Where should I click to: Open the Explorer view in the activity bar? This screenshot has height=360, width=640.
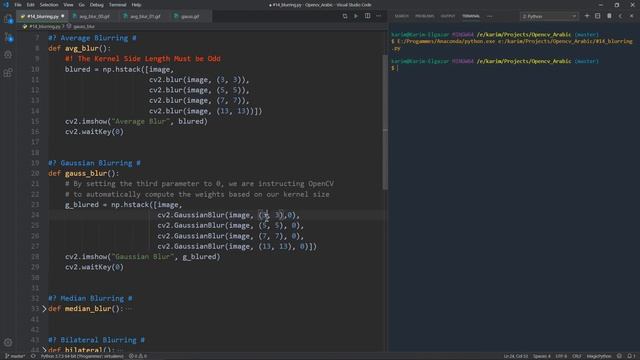(x=8, y=19)
